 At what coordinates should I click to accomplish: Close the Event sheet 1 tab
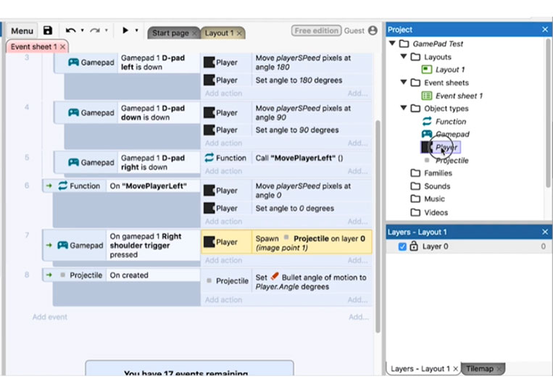coord(62,46)
